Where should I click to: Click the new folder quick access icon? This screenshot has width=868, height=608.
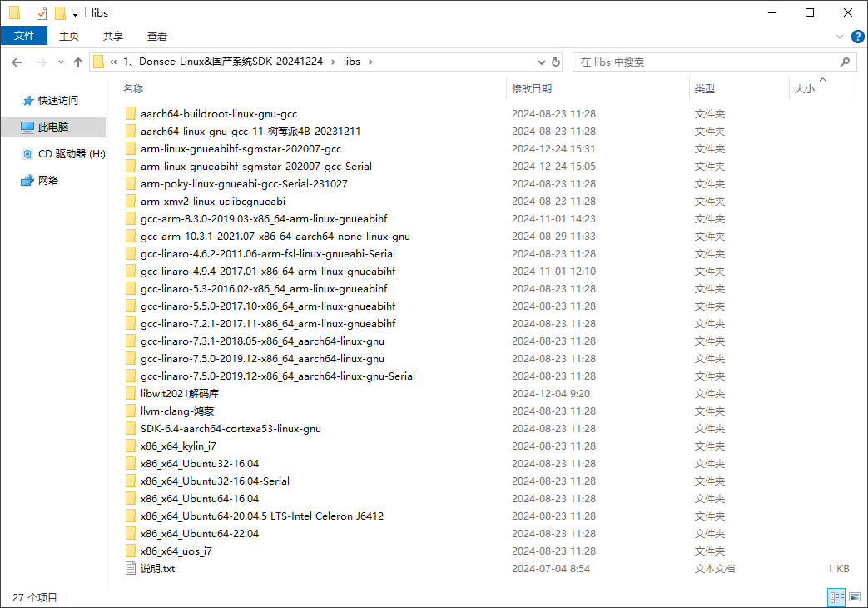[x=60, y=12]
